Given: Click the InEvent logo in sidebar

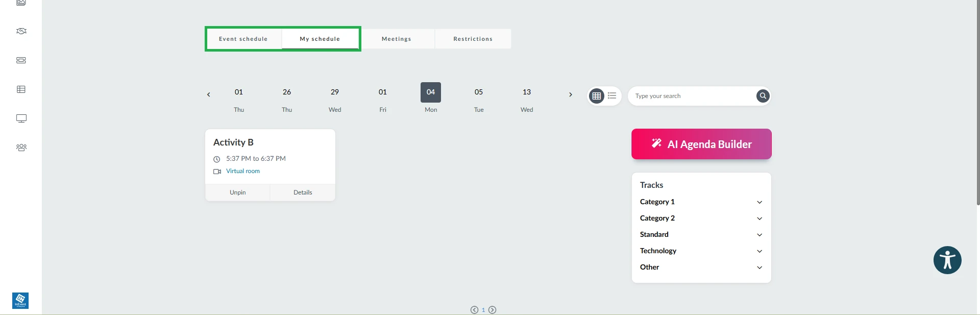Looking at the screenshot, I should click(x=20, y=301).
